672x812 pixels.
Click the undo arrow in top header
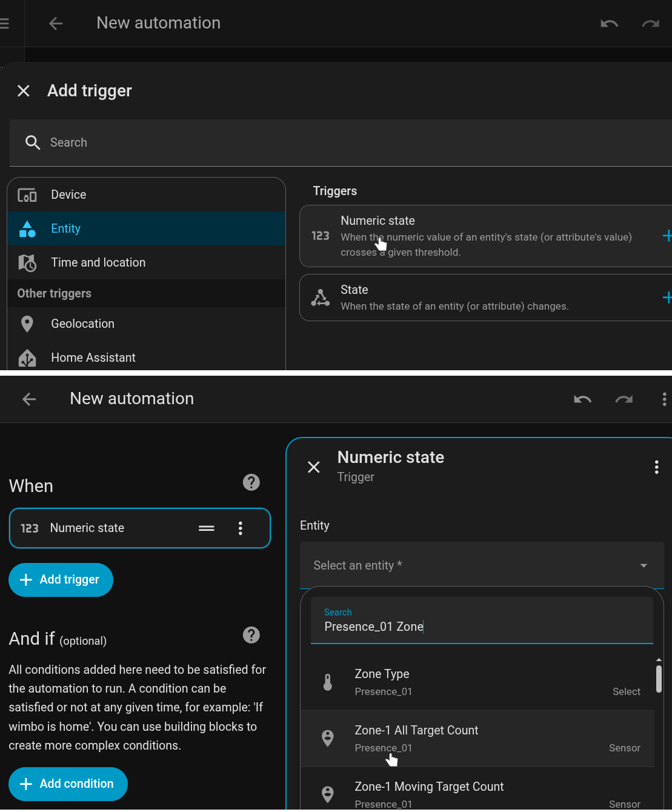tap(609, 24)
